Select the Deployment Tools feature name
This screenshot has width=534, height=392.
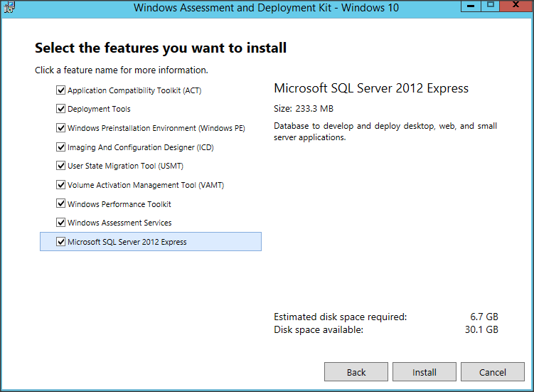click(x=99, y=110)
